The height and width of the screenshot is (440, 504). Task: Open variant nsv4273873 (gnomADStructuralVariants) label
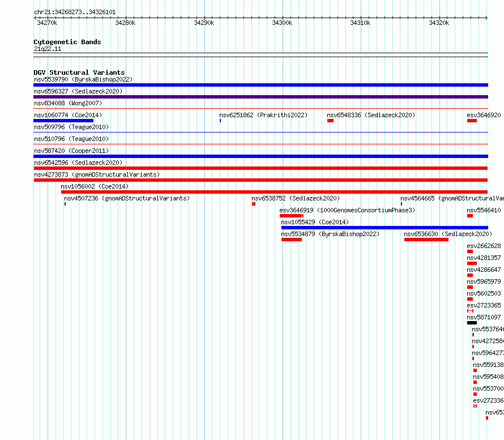pos(97,174)
